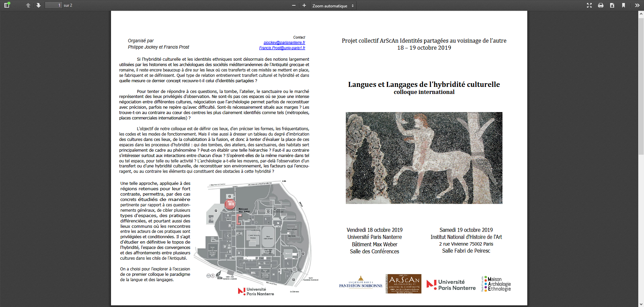The image size is (644, 307).
Task: Click 'Organisé par' heading
Action: (141, 41)
